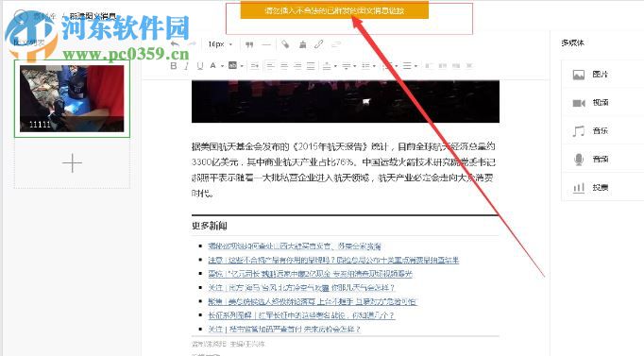Insert a picture from 图片 in multimedia panel
This screenshot has height=356, width=644.
pyautogui.click(x=602, y=75)
